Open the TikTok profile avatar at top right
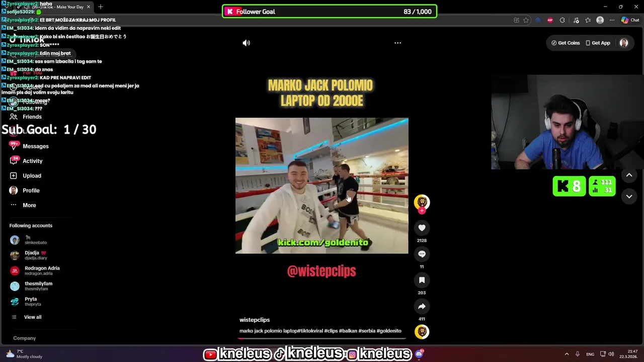 [x=624, y=43]
